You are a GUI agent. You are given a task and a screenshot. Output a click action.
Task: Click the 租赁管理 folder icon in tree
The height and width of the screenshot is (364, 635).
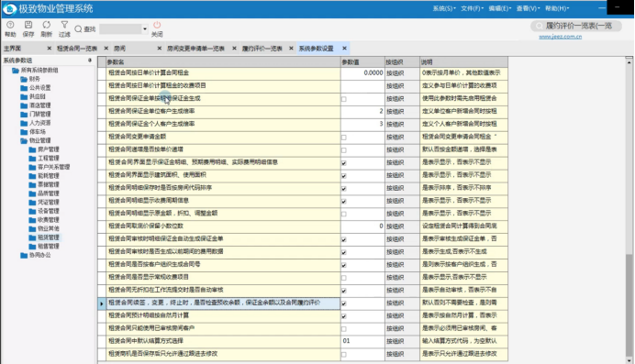32,237
